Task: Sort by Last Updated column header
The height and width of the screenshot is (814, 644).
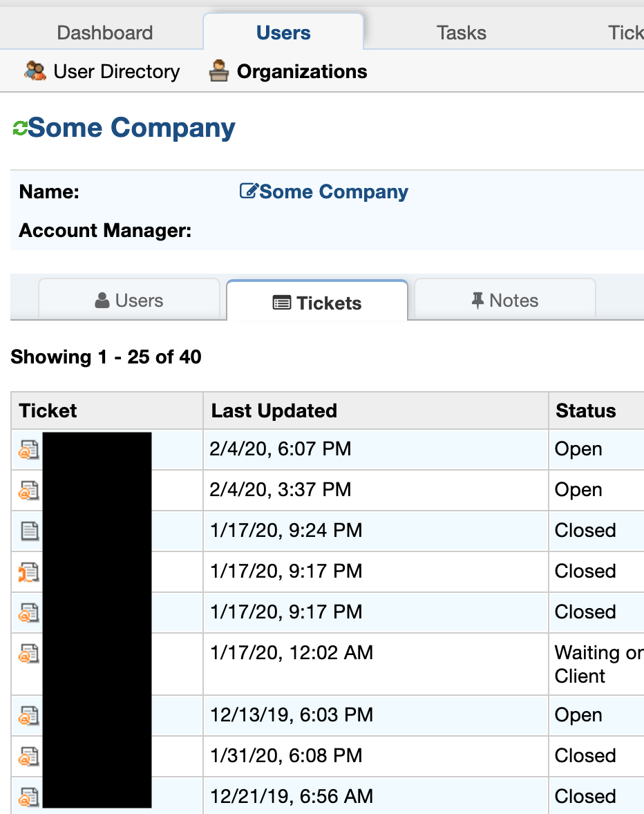Action: click(274, 410)
